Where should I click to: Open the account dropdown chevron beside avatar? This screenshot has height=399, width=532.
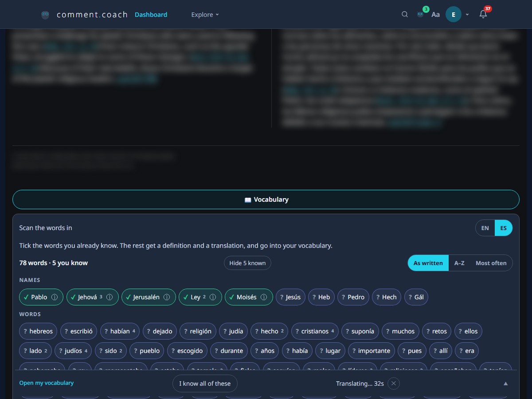pyautogui.click(x=467, y=15)
